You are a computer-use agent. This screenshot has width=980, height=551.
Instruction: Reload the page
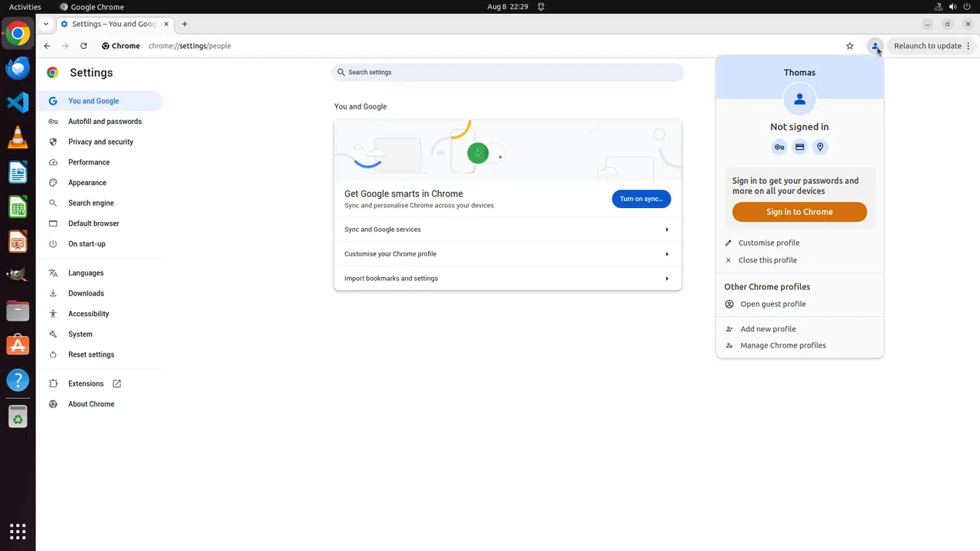[x=83, y=46]
